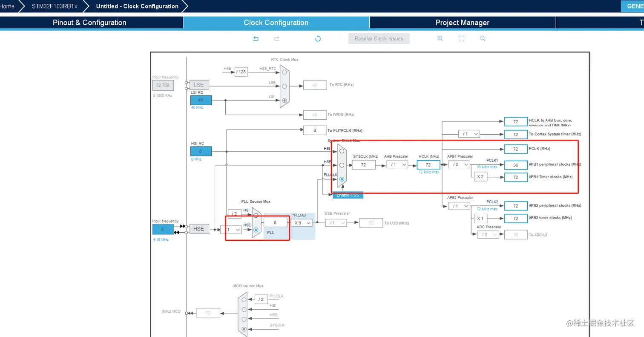Click the circular reset clock configuration icon
644x337 pixels.
(318, 38)
